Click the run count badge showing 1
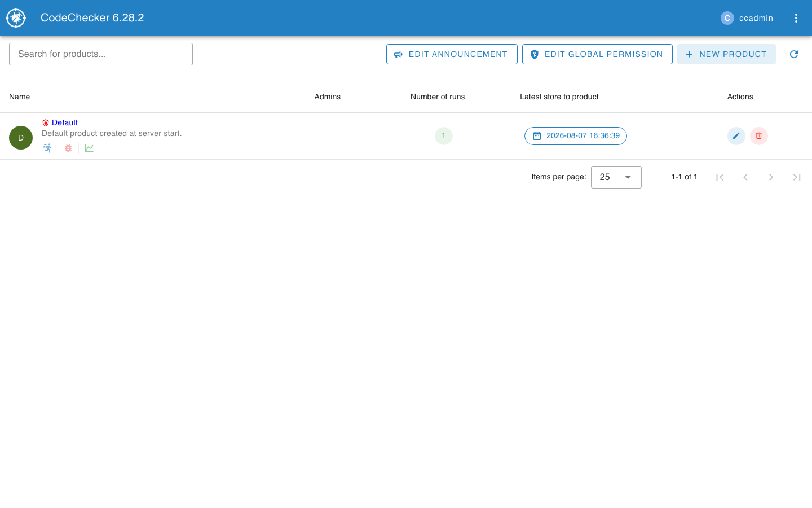Image resolution: width=812 pixels, height=508 pixels. click(x=444, y=136)
